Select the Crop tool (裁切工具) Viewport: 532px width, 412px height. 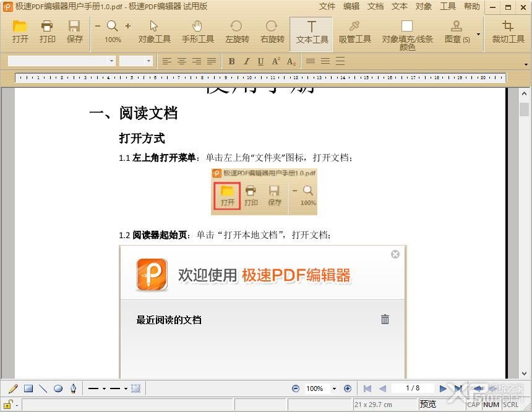(508, 32)
